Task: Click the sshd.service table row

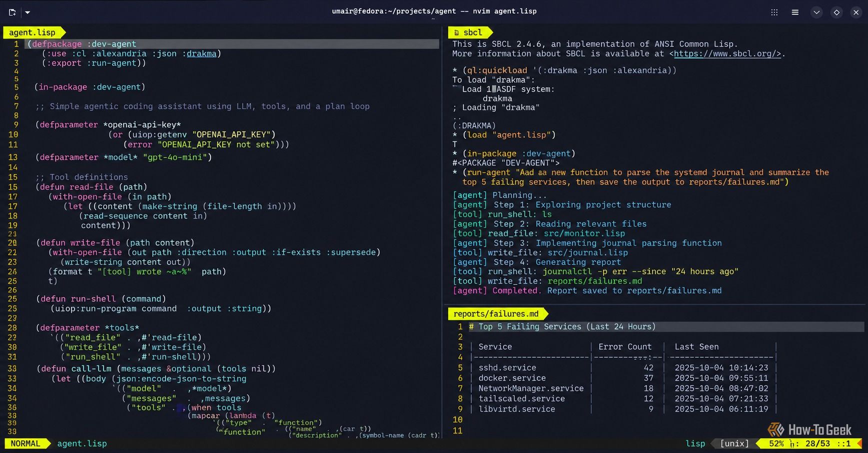Action: tap(623, 367)
